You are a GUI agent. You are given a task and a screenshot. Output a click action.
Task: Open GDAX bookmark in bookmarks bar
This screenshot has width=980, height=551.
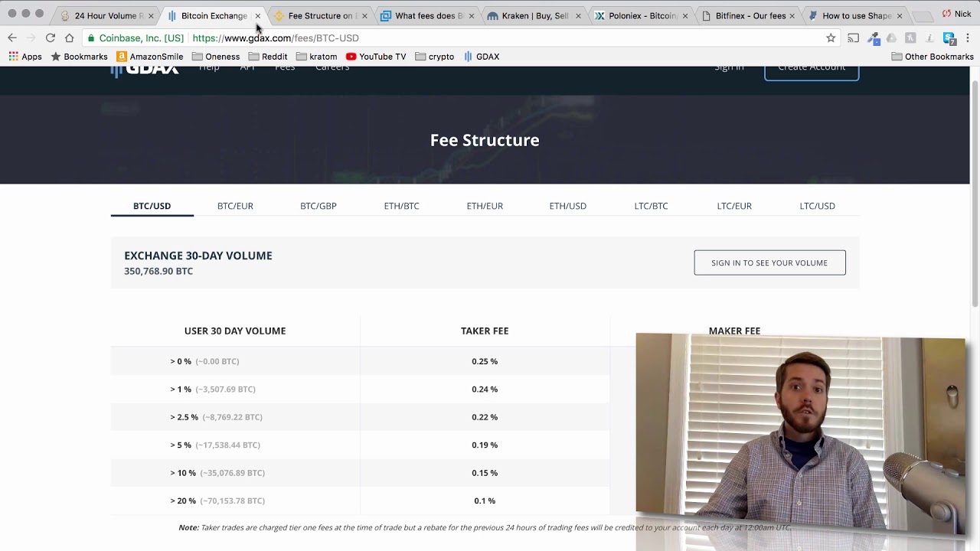482,57
